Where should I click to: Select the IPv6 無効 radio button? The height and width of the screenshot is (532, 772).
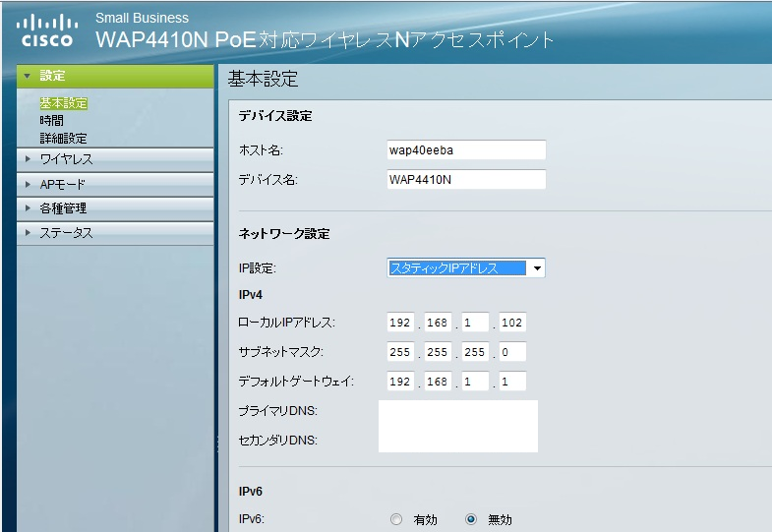pos(471,519)
